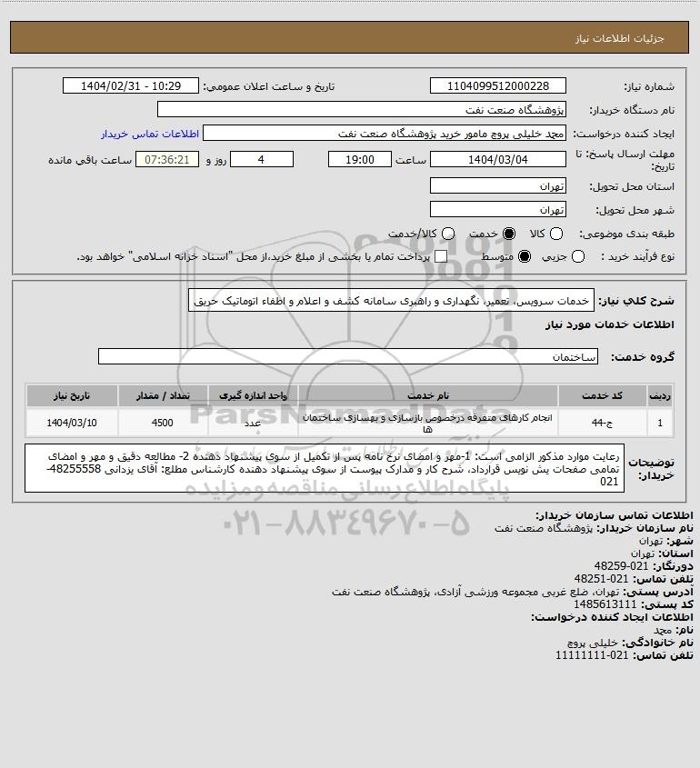700x768 pixels.
Task: Select the کالا radio button
Action: (556, 234)
